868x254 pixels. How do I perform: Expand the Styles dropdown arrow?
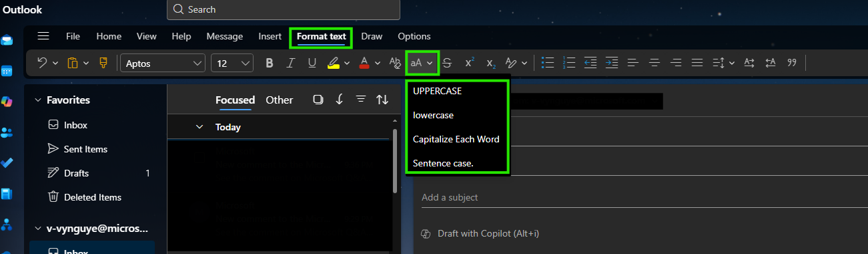point(524,63)
